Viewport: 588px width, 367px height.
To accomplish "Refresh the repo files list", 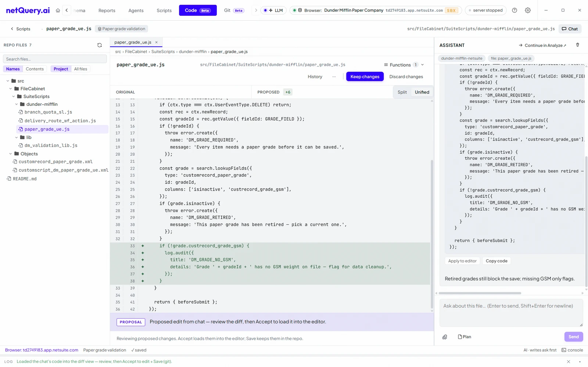I will pyautogui.click(x=99, y=45).
